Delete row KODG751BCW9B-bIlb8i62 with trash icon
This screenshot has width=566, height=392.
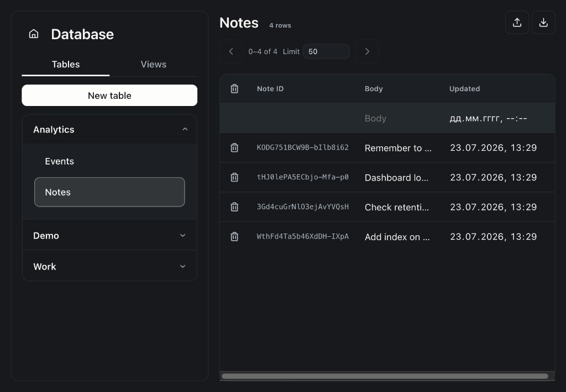[x=234, y=147]
